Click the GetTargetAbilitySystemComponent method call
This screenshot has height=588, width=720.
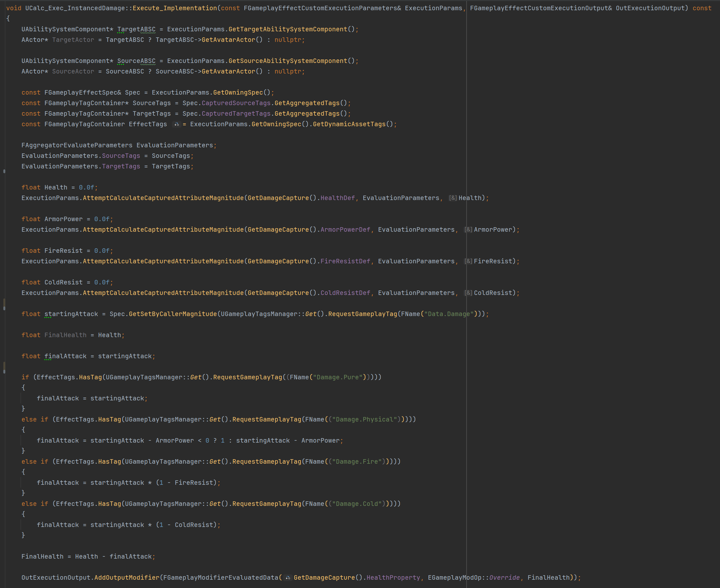point(288,29)
